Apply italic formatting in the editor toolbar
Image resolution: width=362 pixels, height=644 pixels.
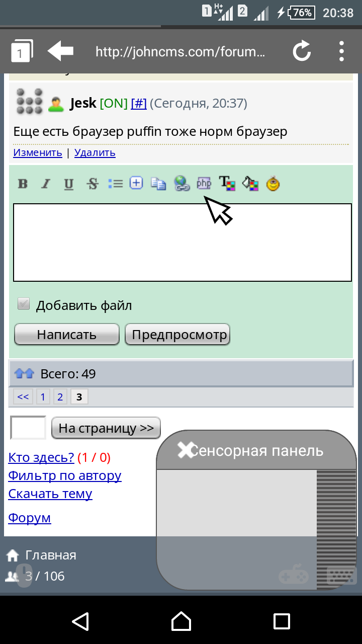click(46, 184)
